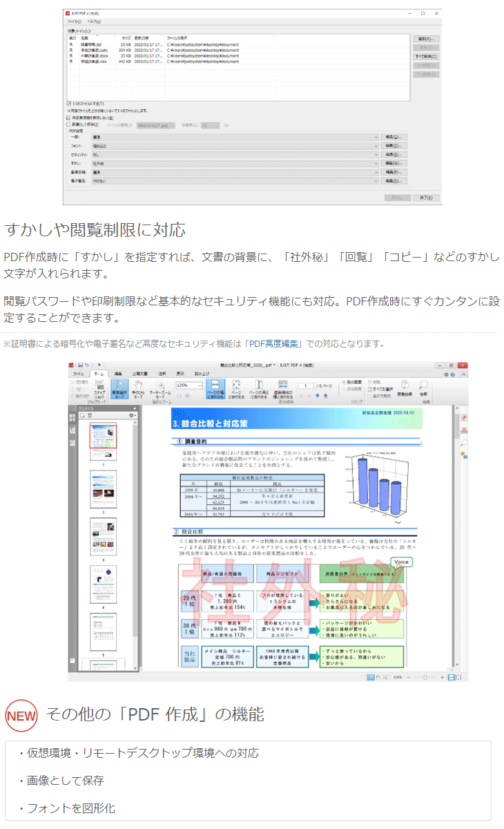Screen dimensions: 504x829
Task: Click the red annotation icon on right sidebar
Action: click(x=465, y=418)
